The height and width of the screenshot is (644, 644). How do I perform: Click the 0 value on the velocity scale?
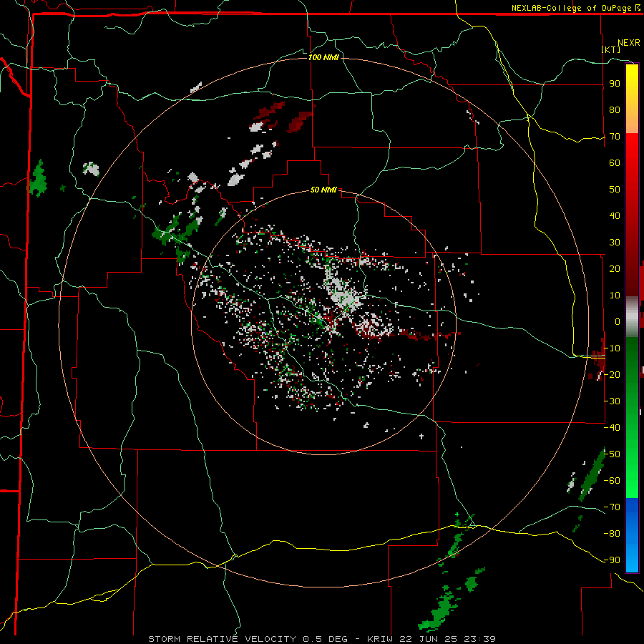pos(618,321)
